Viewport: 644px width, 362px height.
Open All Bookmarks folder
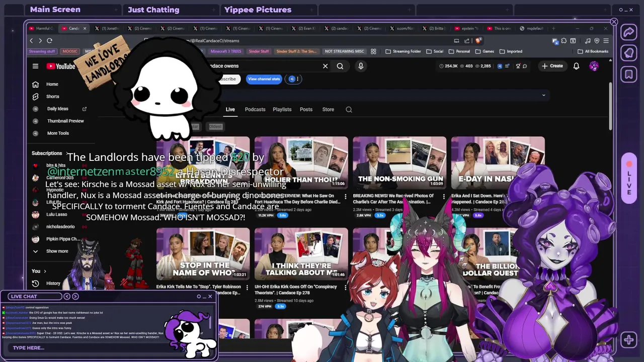(593, 51)
